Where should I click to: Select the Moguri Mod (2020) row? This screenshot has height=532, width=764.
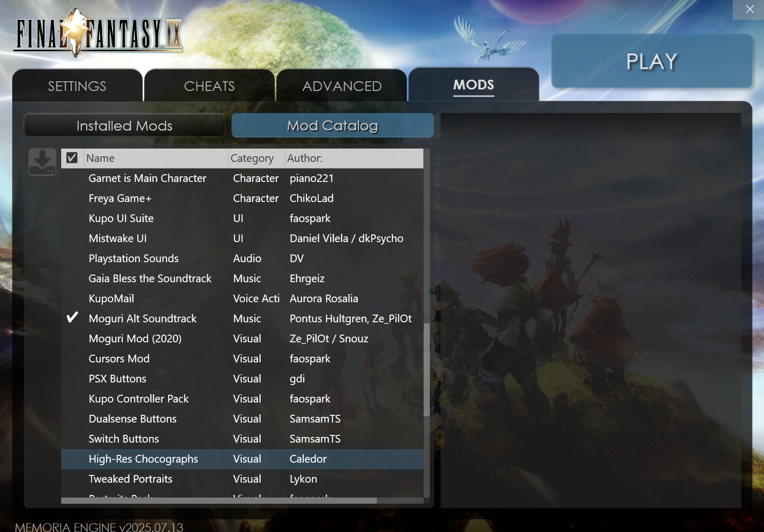242,339
